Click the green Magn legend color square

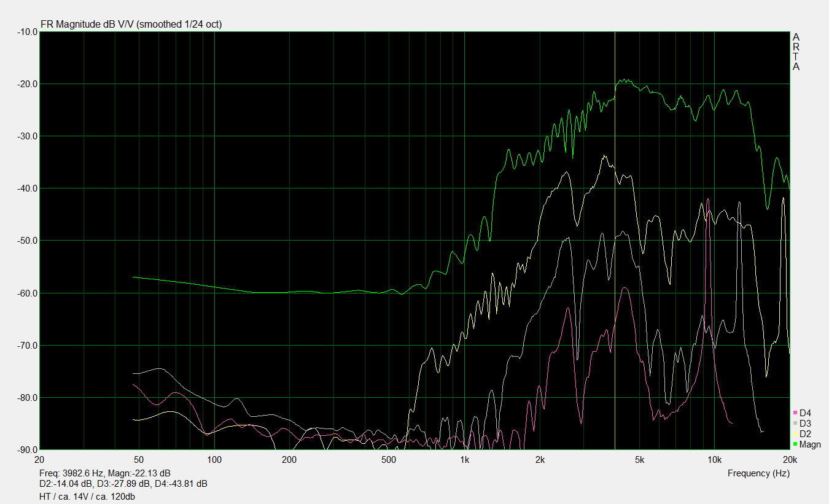click(795, 444)
